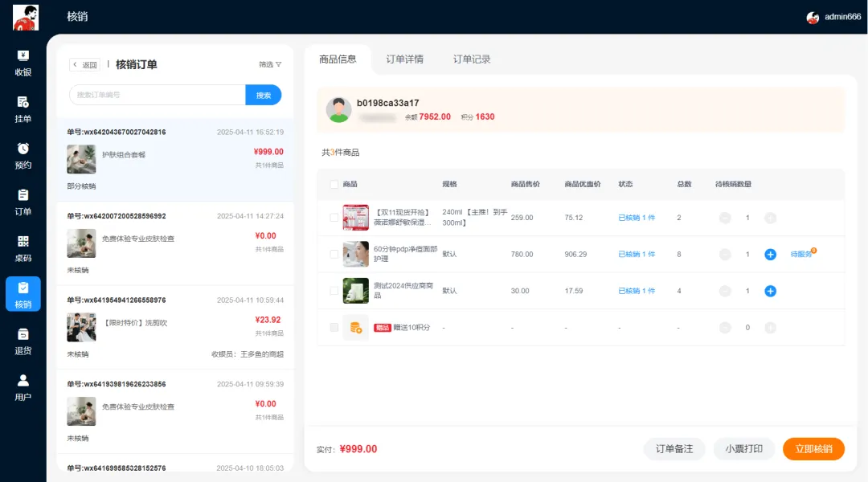Screen dimensions: 868x482
Task: Open the 用户 users section
Action: (23, 388)
